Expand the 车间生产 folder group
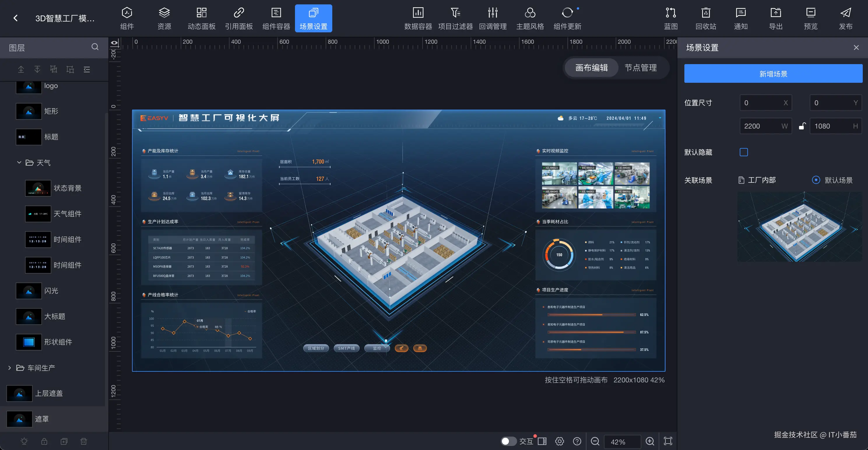This screenshot has width=868, height=450. [x=9, y=368]
